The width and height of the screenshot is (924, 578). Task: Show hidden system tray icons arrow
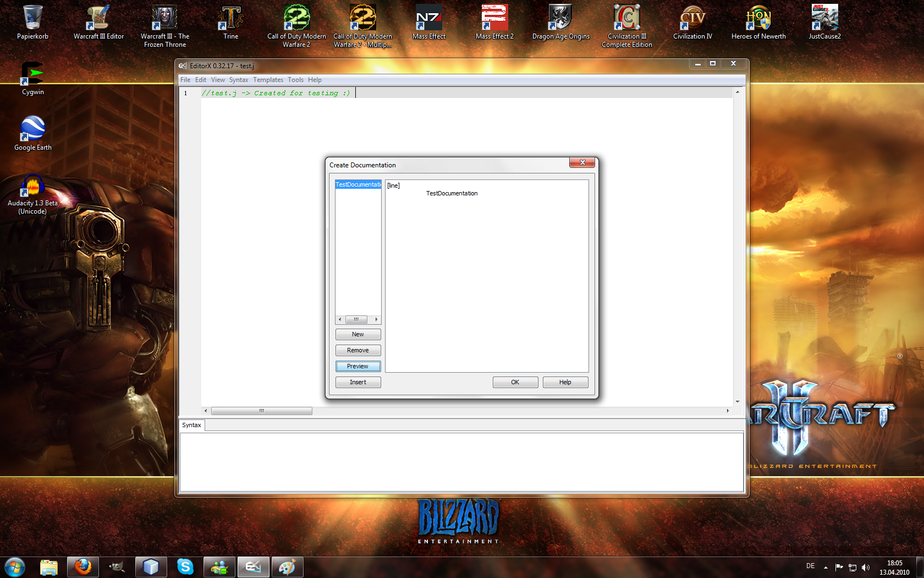[826, 567]
